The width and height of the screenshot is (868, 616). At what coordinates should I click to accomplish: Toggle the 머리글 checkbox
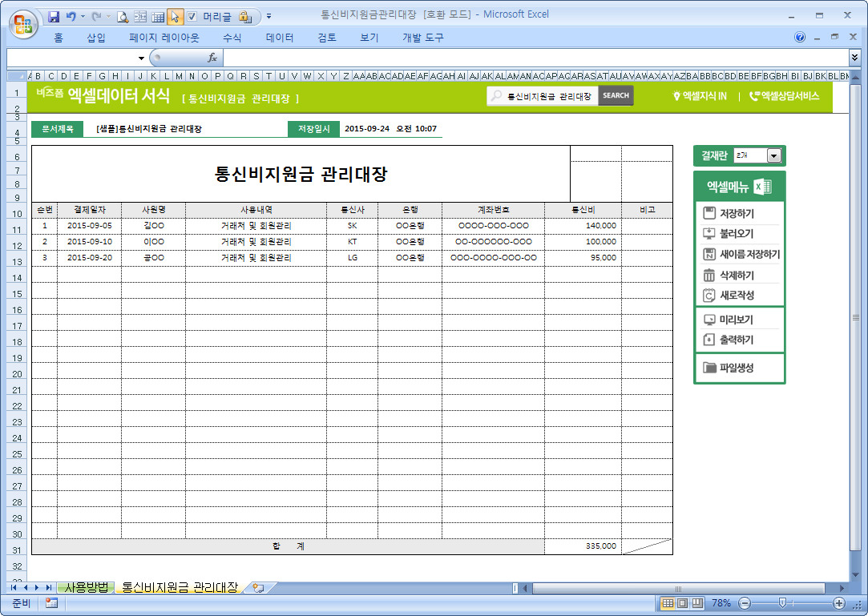point(192,16)
